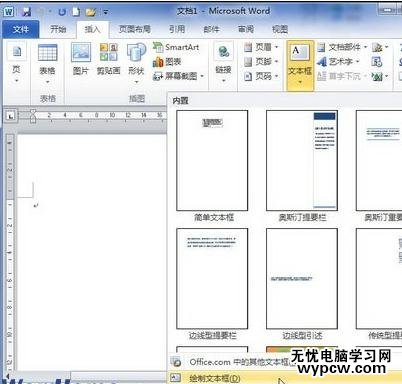Screen dimensions: 402x384
Task: Open the 文件 file tab
Action: click(21, 30)
